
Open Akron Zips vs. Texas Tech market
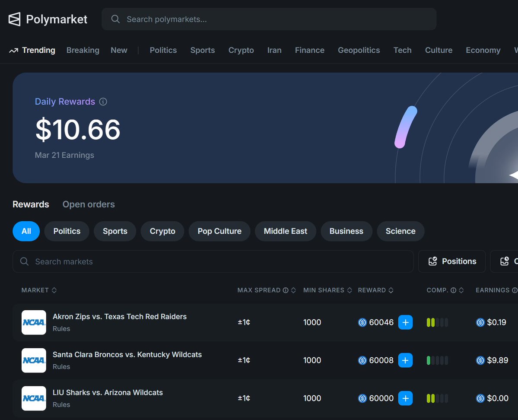(x=120, y=317)
